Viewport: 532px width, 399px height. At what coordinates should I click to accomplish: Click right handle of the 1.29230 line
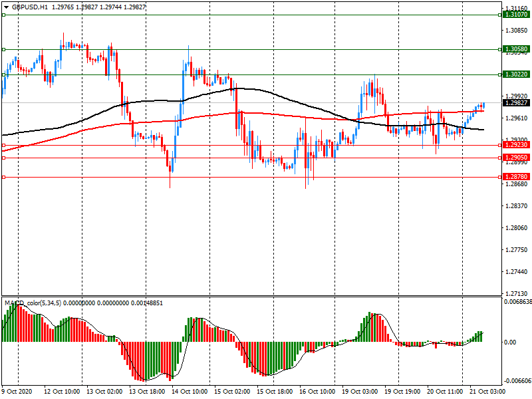pyautogui.click(x=500, y=145)
